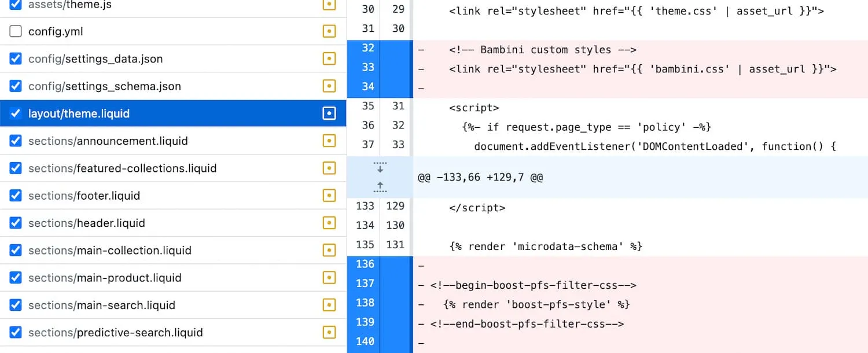Viewport: 868px width, 353px height.
Task: Uncheck sections/predictive-search.liquid checkbox
Action: [16, 333]
